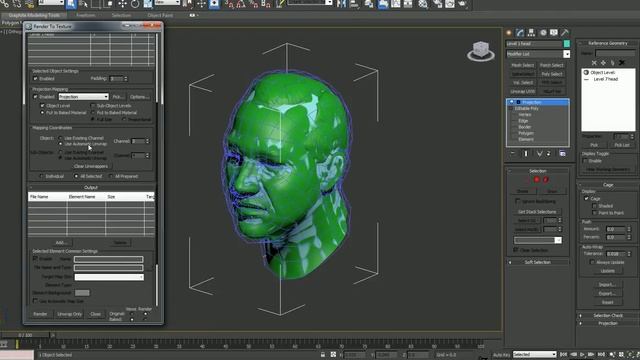The image size is (640, 360).
Task: Open the Create command panel tab
Action: (x=509, y=33)
